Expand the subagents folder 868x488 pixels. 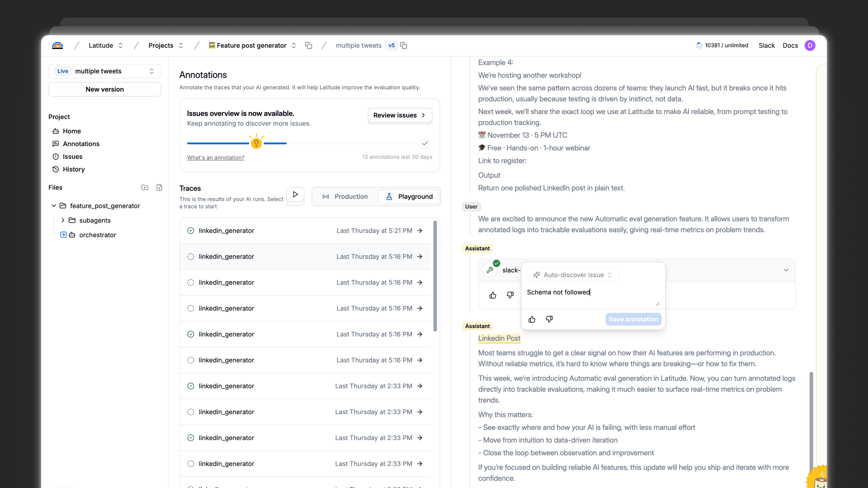[x=63, y=220]
